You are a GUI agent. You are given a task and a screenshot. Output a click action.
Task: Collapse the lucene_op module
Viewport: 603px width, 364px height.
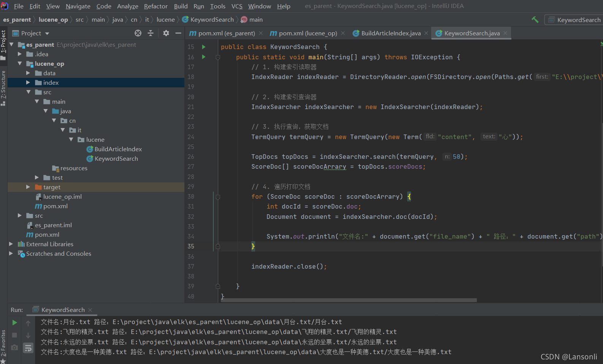20,63
